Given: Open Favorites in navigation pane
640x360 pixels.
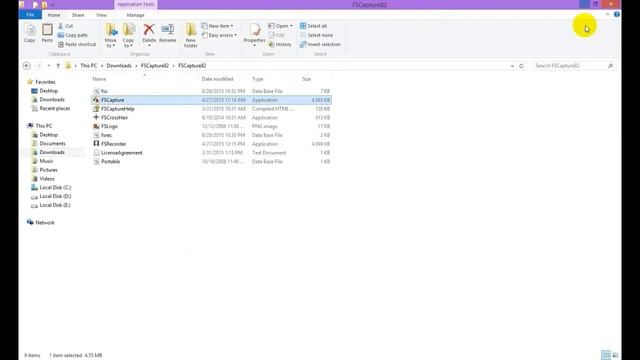Looking at the screenshot, I should 45,82.
